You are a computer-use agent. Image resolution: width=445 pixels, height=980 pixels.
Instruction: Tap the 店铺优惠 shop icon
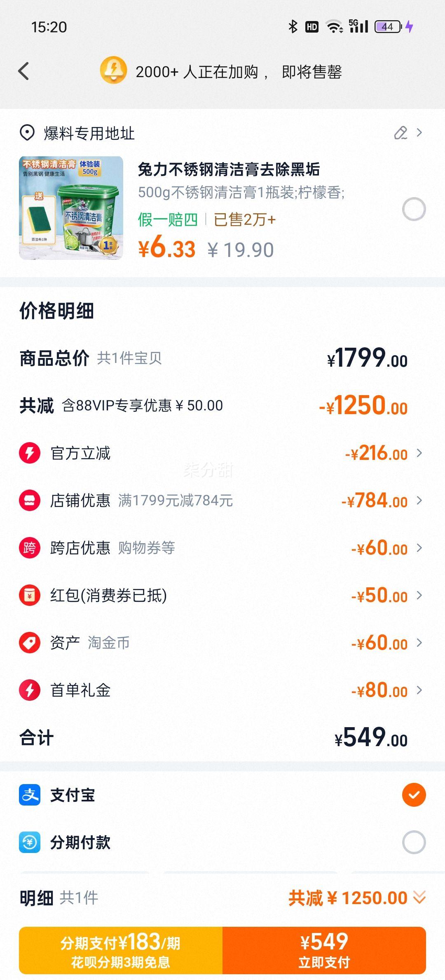(30, 500)
